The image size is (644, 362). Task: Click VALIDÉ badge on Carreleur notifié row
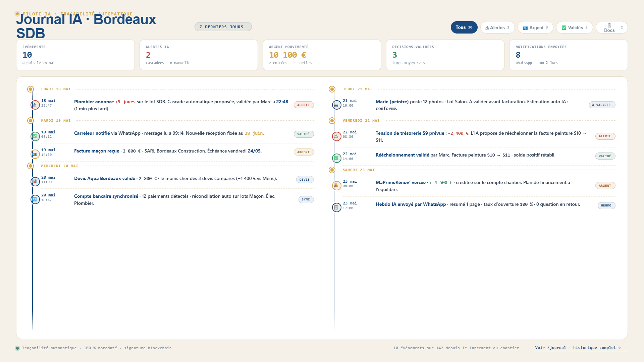click(x=304, y=134)
